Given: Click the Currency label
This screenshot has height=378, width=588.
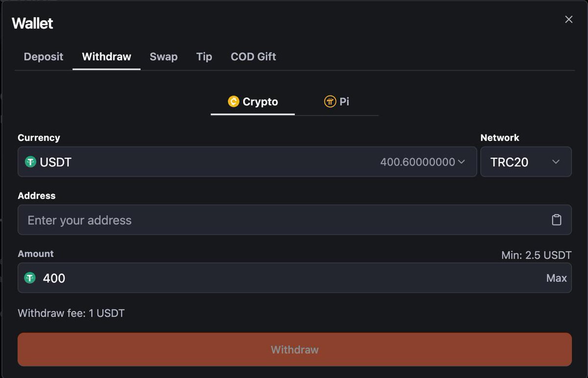Looking at the screenshot, I should (x=39, y=138).
